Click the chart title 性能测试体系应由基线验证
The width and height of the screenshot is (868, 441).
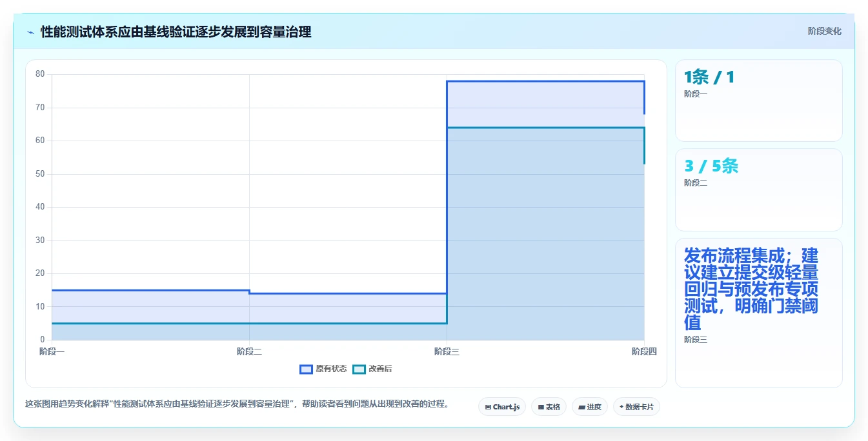pyautogui.click(x=176, y=32)
